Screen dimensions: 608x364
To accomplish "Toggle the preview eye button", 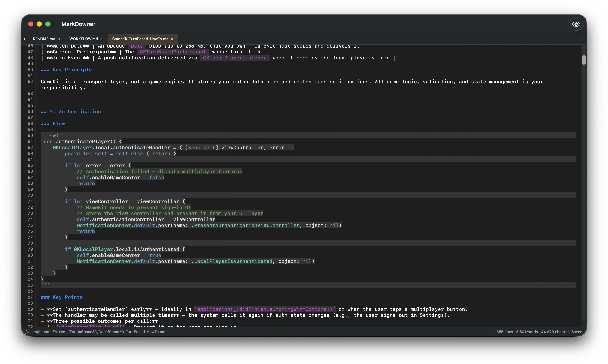I will 576,24.
